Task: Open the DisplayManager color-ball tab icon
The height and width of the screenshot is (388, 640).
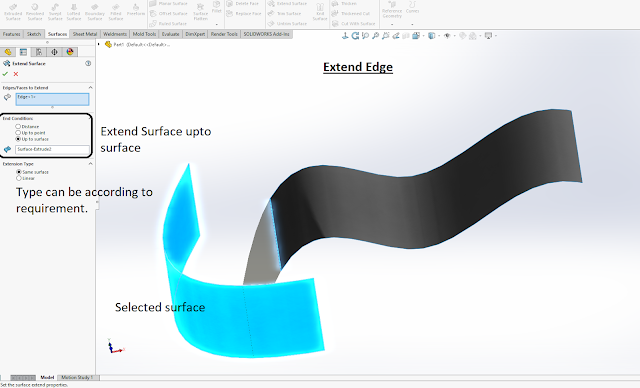Action: 70,52
